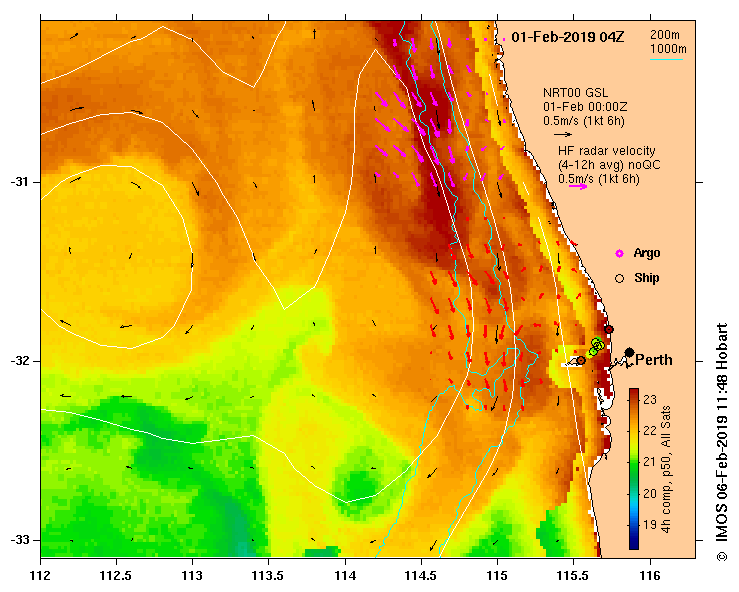Click the 21 value on the colorbar
This screenshot has height=592, width=739.
point(650,462)
